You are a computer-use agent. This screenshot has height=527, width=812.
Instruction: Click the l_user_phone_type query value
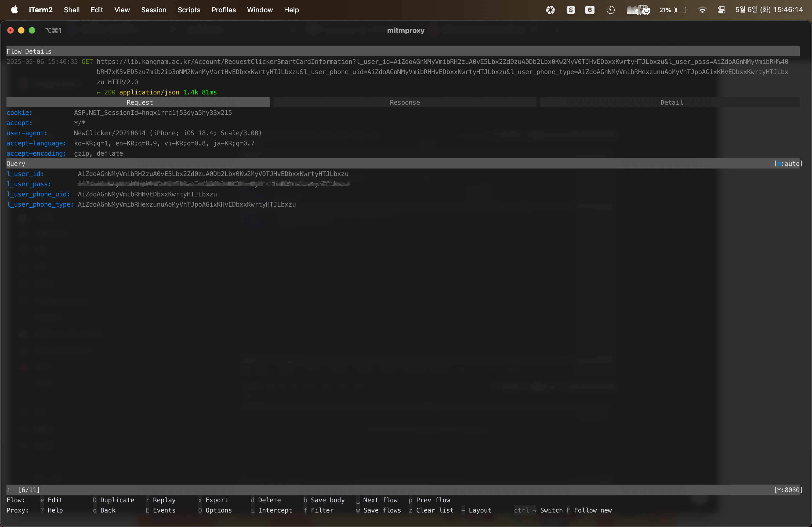click(187, 204)
